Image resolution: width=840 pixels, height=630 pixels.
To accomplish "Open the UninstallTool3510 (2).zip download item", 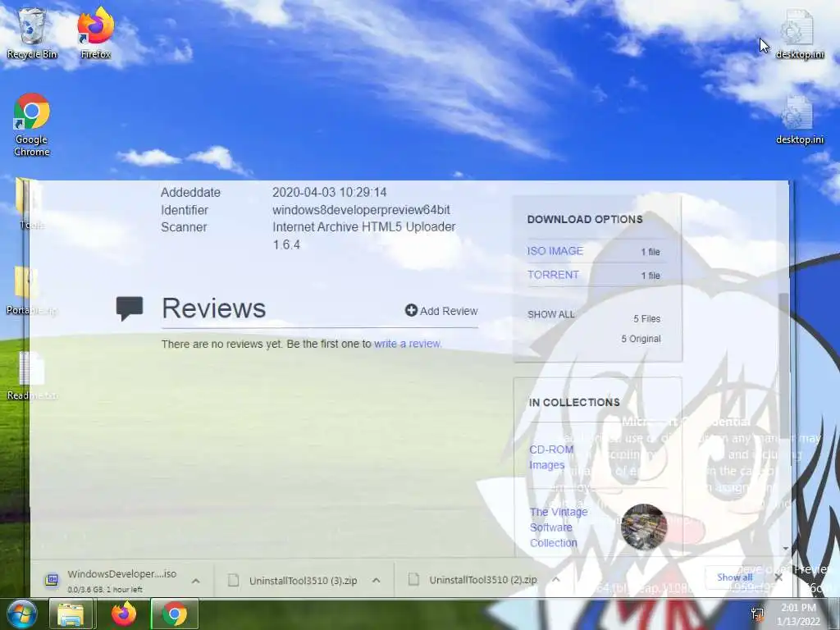I will 484,581.
